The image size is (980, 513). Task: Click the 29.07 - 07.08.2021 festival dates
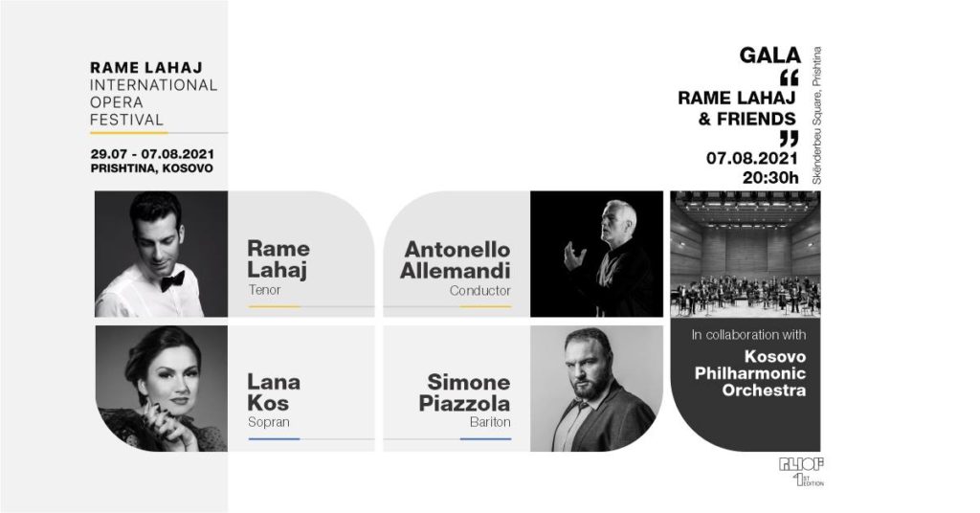(x=152, y=154)
